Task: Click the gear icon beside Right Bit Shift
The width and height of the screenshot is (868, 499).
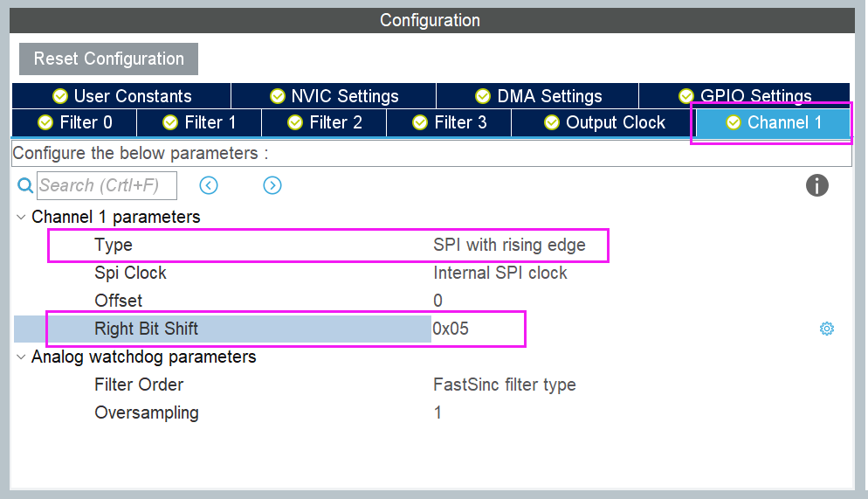Action: pos(826,329)
